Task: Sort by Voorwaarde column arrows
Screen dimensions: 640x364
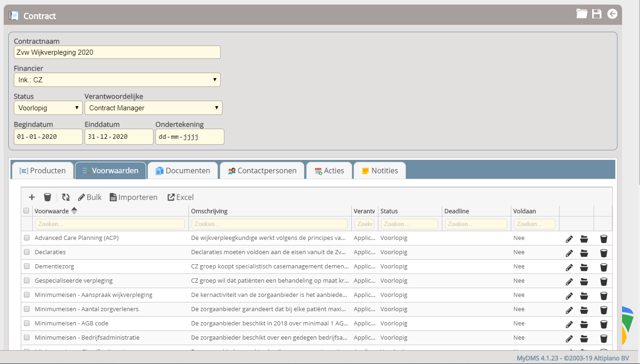Action: tap(74, 211)
